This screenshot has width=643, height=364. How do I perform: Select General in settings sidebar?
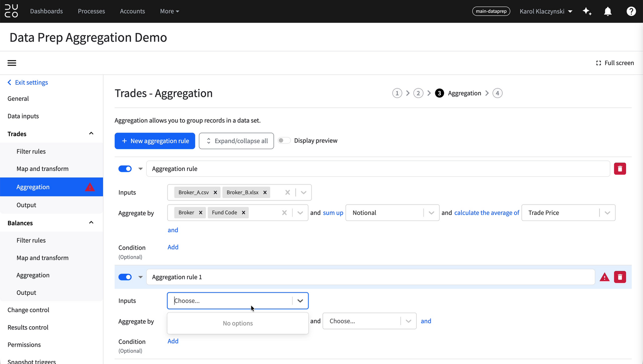18,98
